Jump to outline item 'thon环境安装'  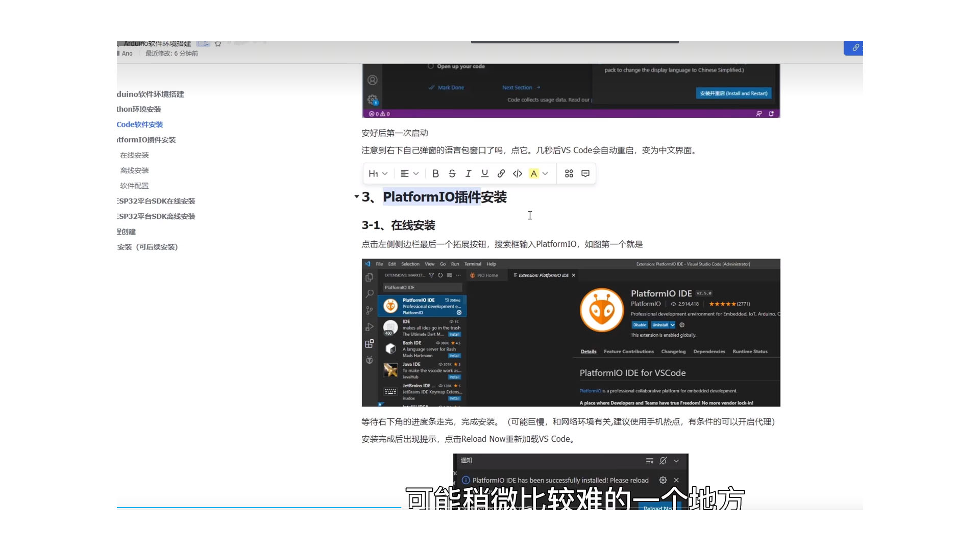coord(139,109)
